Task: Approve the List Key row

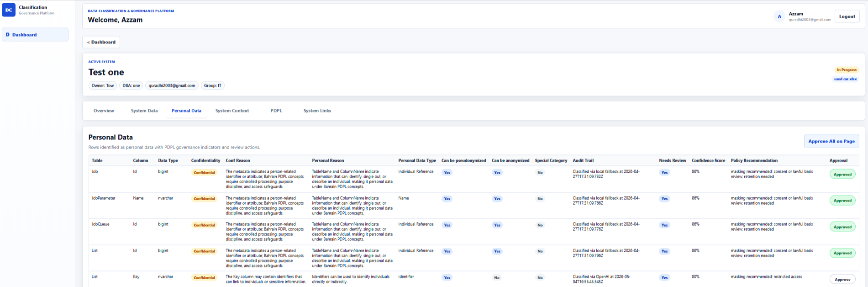Action: [x=842, y=279]
